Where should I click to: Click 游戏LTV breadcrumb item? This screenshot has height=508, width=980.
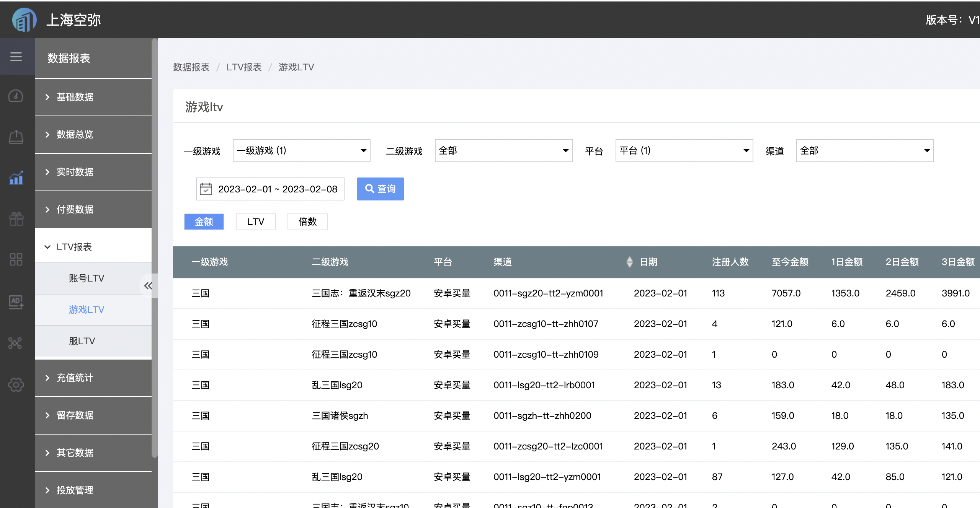[x=296, y=67]
